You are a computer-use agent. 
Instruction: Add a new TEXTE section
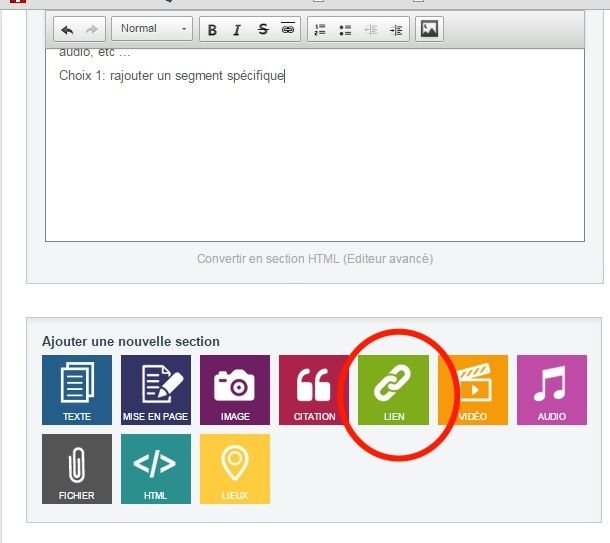click(x=77, y=390)
